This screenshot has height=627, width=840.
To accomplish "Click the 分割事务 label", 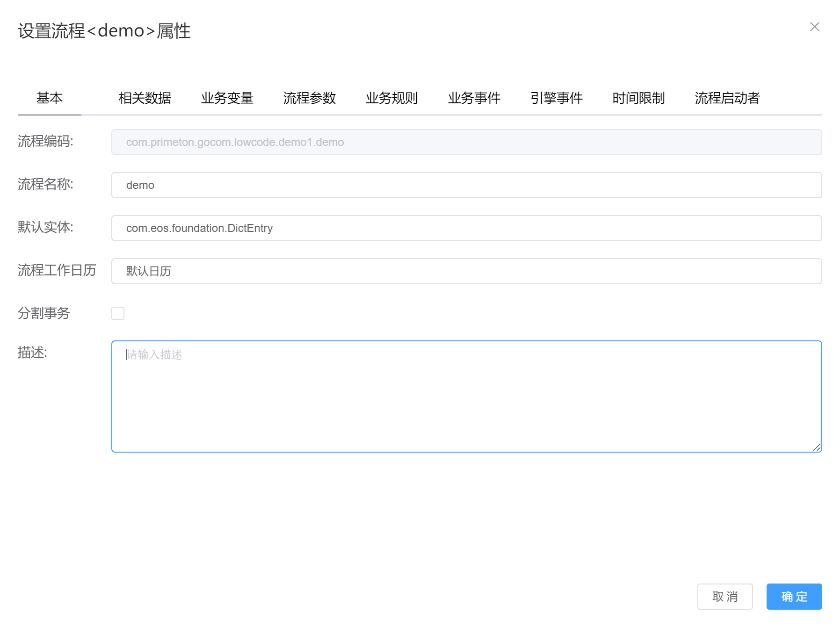I will 44,313.
